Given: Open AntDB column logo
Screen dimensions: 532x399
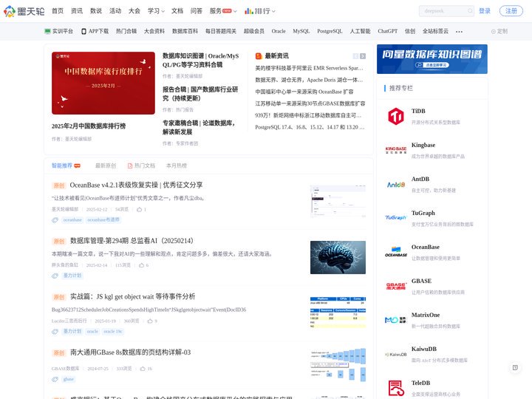Looking at the screenshot, I should click(395, 184).
